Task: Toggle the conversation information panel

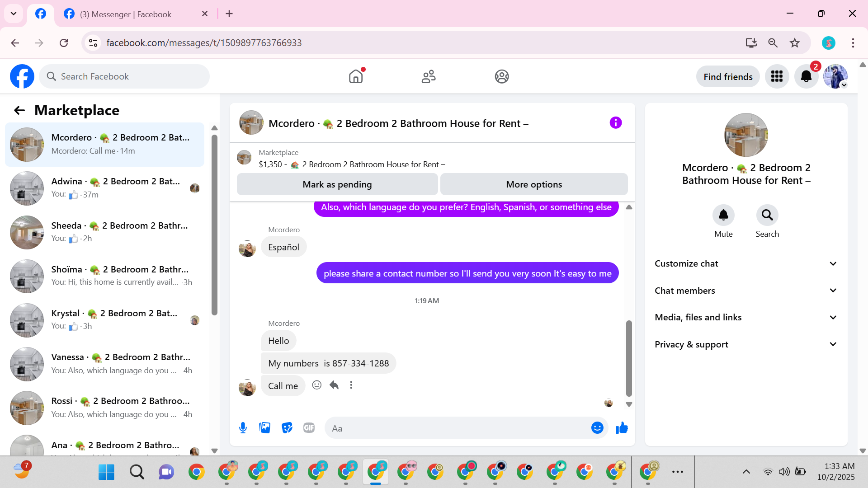Action: pyautogui.click(x=616, y=123)
